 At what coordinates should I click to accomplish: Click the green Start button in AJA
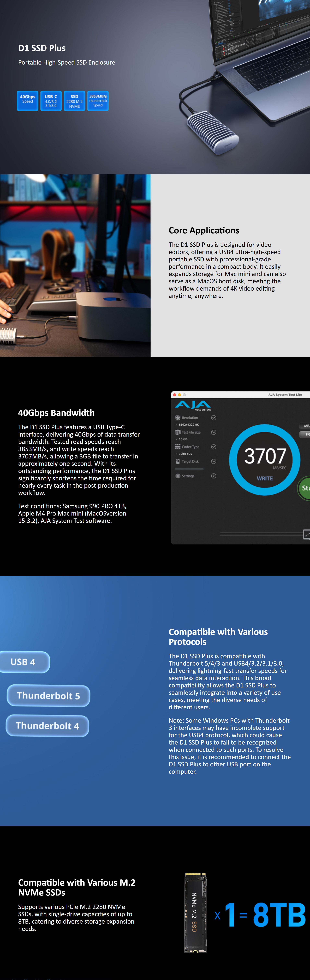(304, 488)
